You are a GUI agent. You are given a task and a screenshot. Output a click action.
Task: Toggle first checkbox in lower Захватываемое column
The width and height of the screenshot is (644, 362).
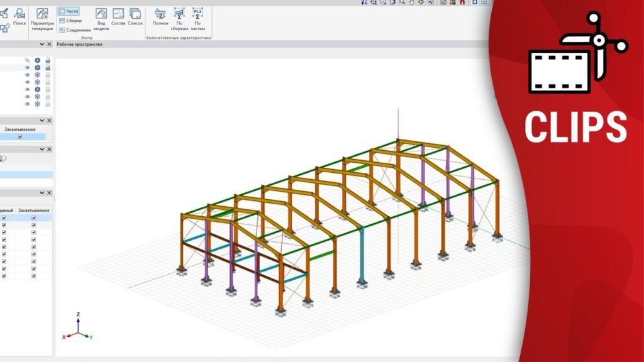point(34,217)
